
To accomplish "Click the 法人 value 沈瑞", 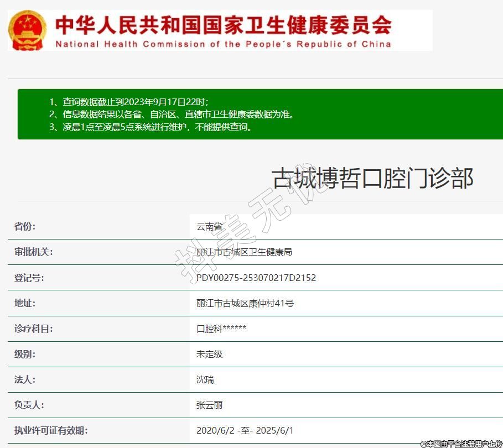I will 205,379.
